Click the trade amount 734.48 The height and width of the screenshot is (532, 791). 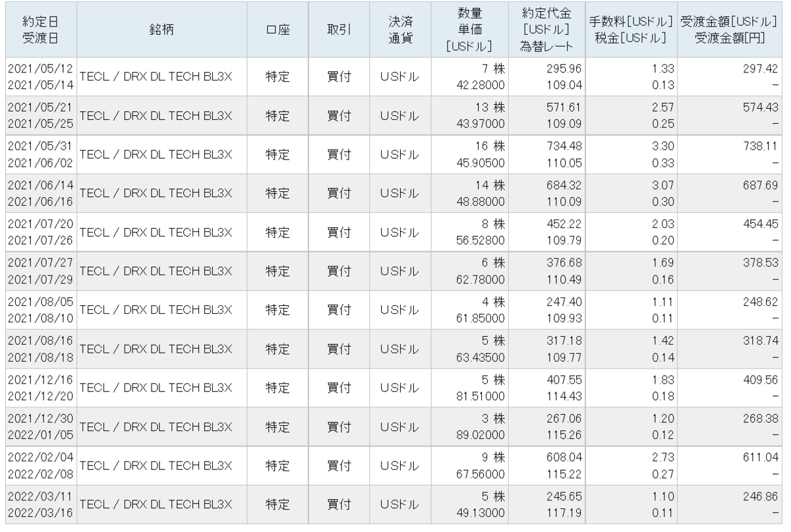pyautogui.click(x=566, y=147)
